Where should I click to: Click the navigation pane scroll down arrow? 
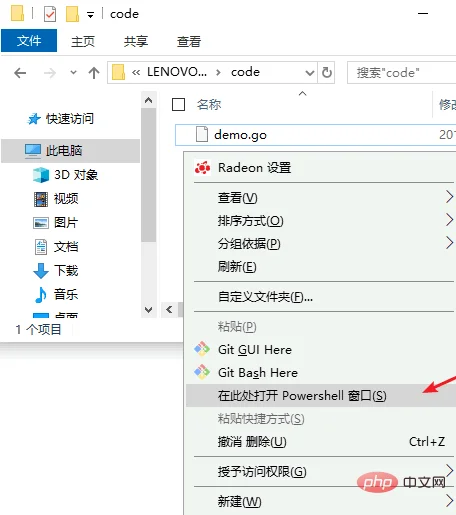pos(149,310)
